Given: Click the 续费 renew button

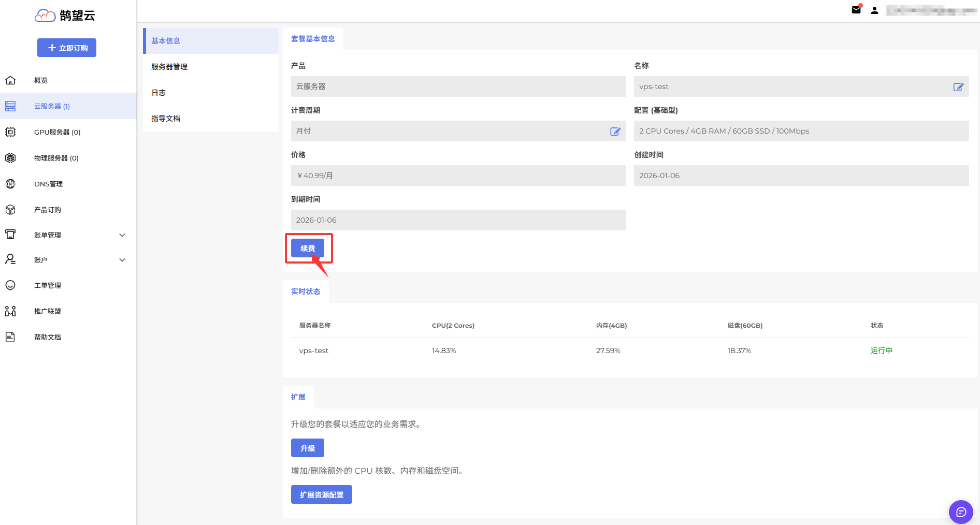Looking at the screenshot, I should (308, 249).
